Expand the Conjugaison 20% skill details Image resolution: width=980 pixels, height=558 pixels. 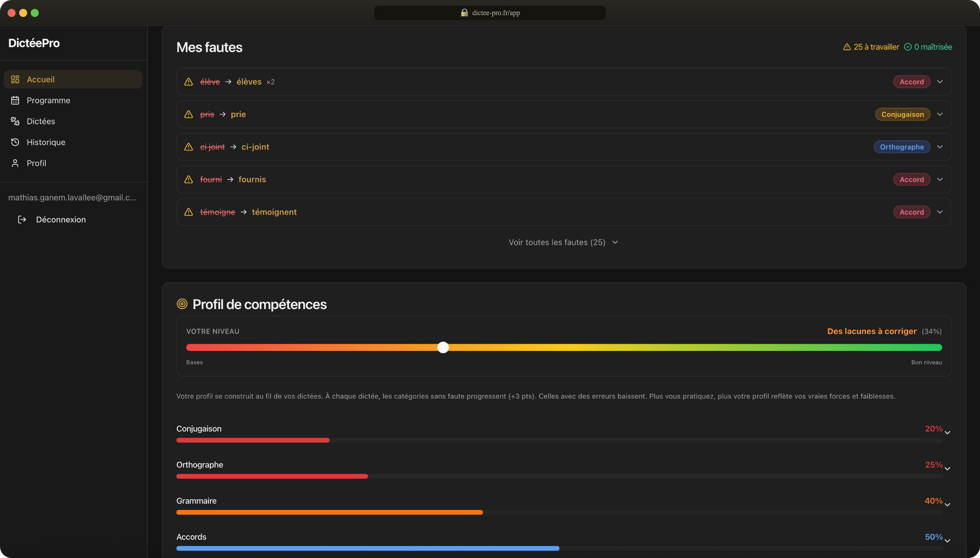pos(947,432)
